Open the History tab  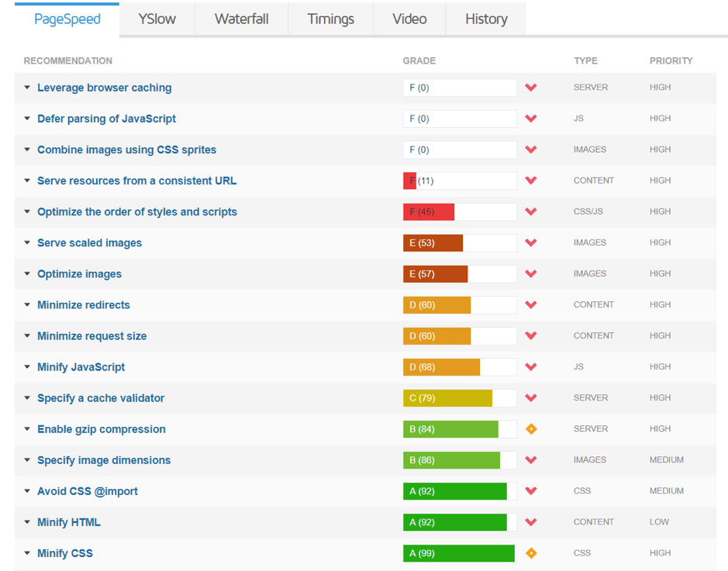(x=486, y=19)
